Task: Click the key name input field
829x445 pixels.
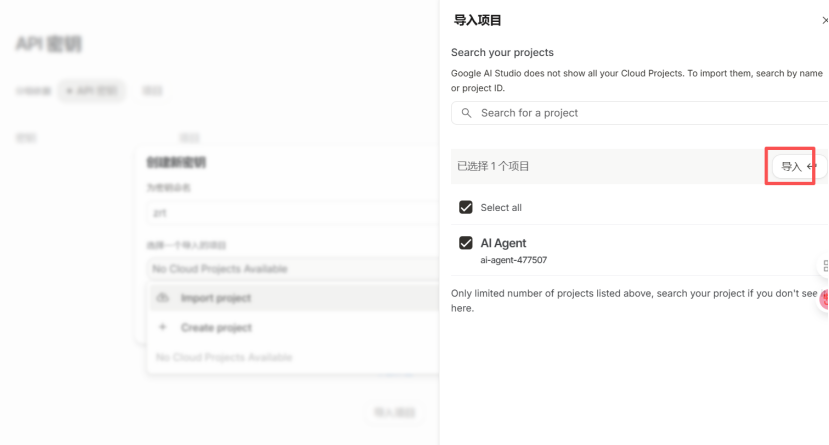Action: point(292,213)
